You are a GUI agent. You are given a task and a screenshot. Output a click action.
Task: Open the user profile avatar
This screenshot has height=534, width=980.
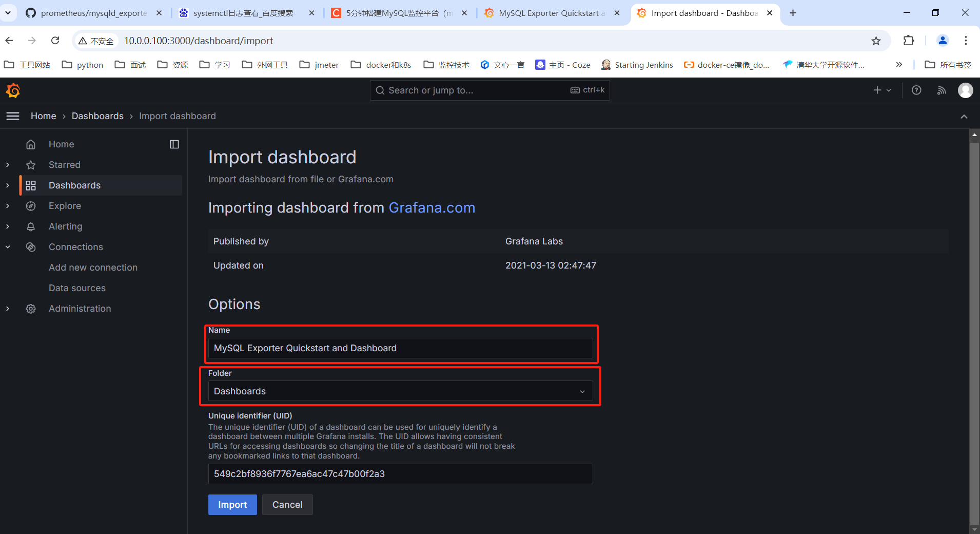coord(966,90)
